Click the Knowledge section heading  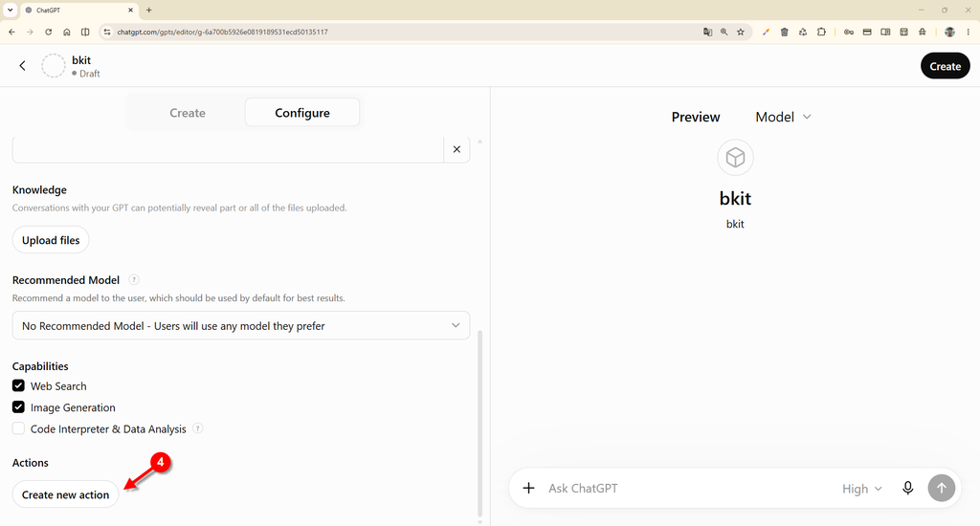click(x=39, y=190)
